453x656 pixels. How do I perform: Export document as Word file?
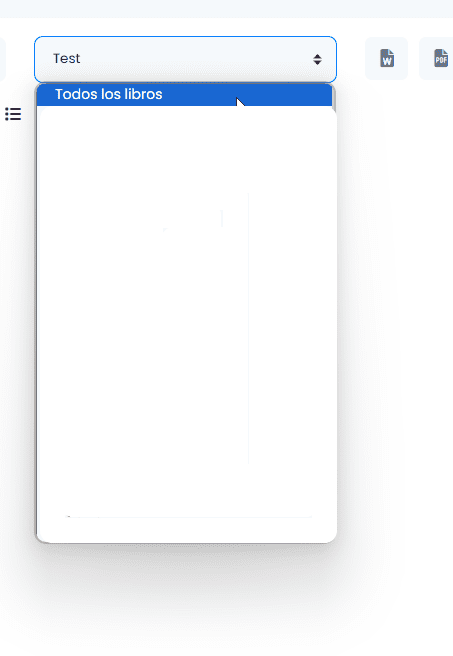coord(386,59)
